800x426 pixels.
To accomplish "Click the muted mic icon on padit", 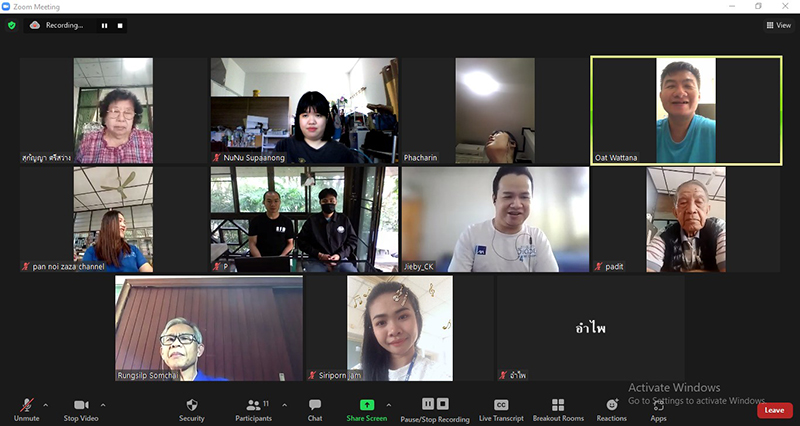I will (598, 266).
